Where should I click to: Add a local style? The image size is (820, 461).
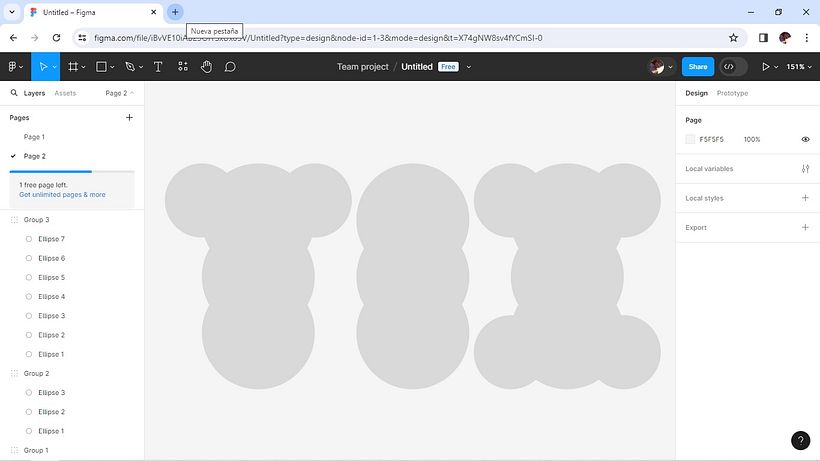pos(805,198)
